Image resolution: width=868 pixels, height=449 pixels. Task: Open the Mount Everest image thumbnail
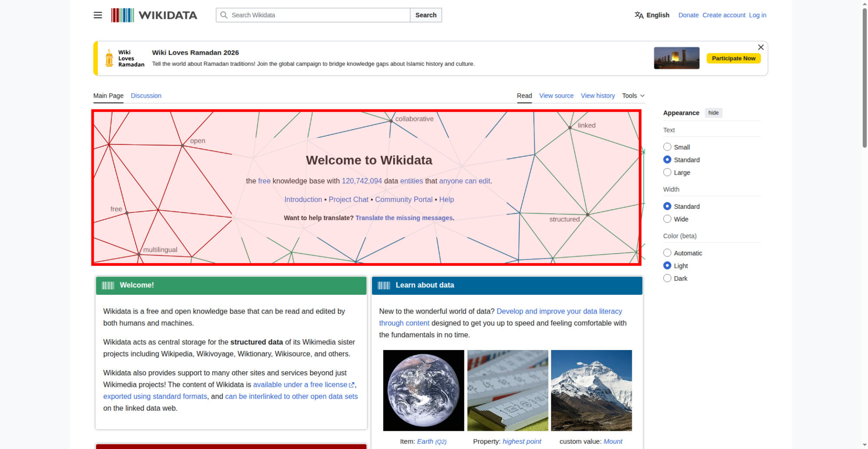591,390
